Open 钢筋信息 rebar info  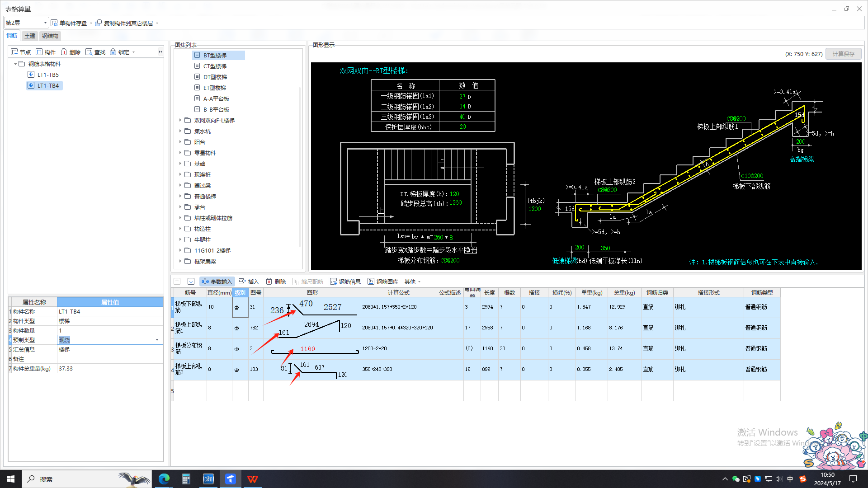345,281
